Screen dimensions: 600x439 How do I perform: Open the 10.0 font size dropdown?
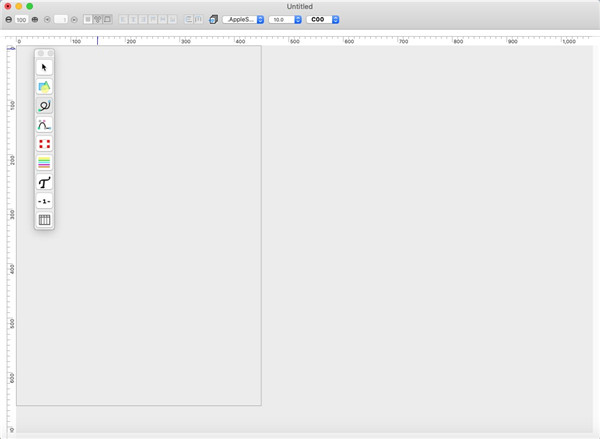coord(285,19)
